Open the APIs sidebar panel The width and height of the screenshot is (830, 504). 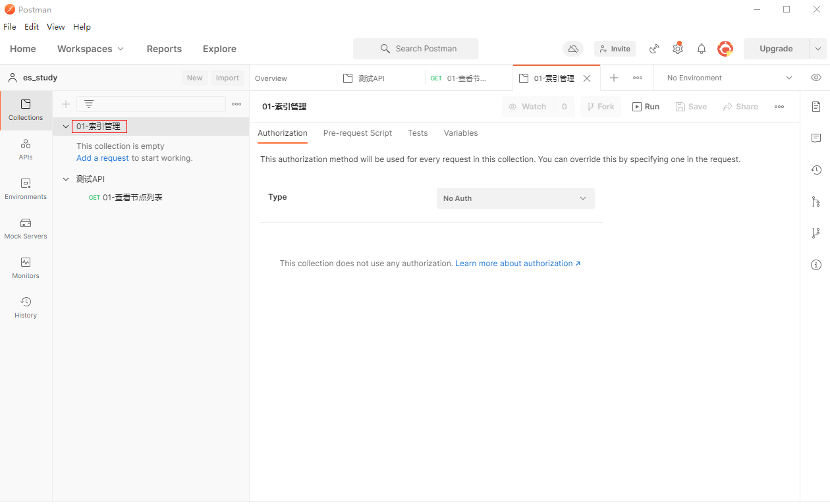(26, 150)
